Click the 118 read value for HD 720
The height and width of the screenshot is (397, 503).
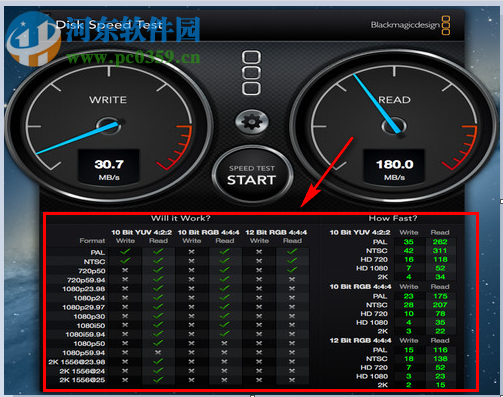click(x=440, y=259)
